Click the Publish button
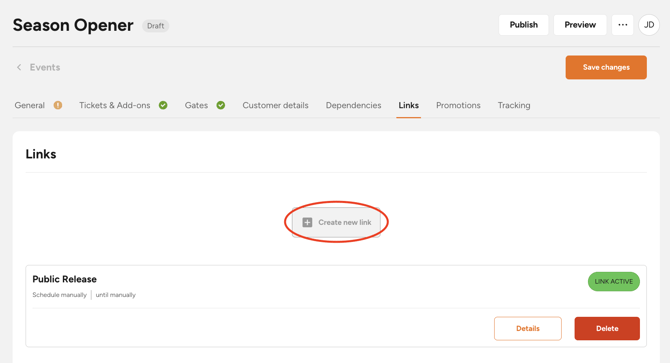 click(523, 25)
